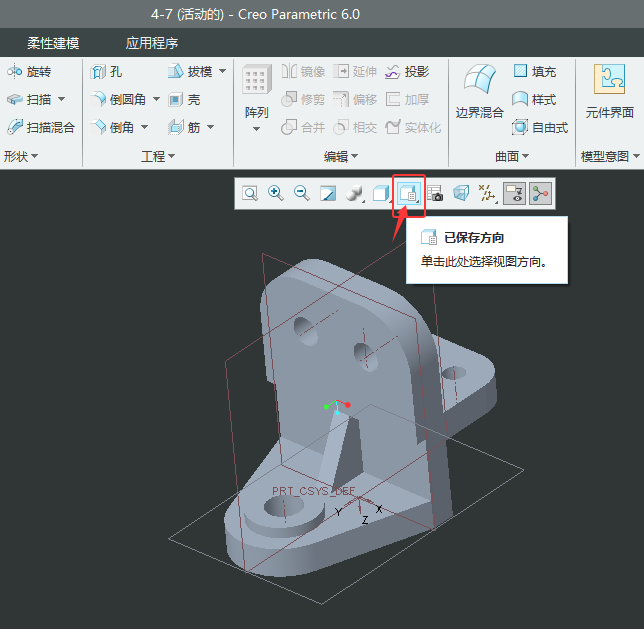The image size is (644, 629).
Task: Click the Refit zoom icon in graphics toolbar
Action: tap(250, 193)
